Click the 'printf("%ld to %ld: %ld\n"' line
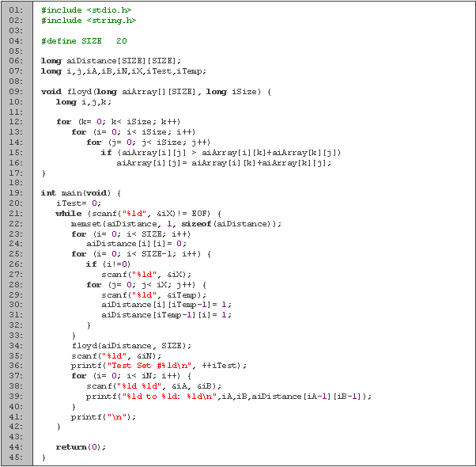 pyautogui.click(x=229, y=397)
